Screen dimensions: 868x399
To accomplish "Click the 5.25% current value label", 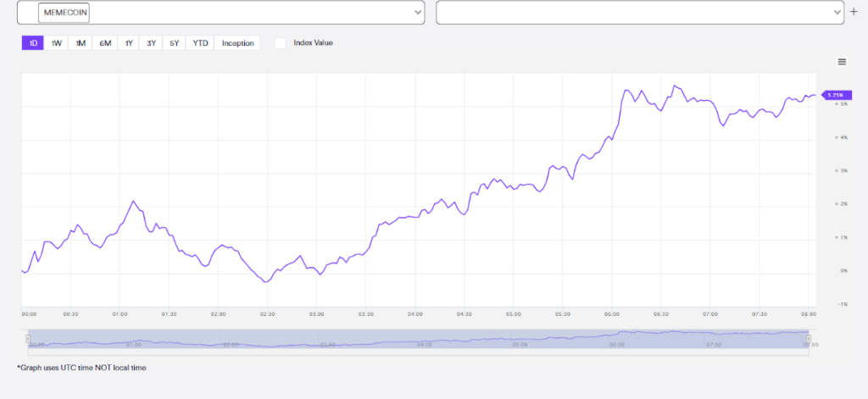I will [837, 95].
